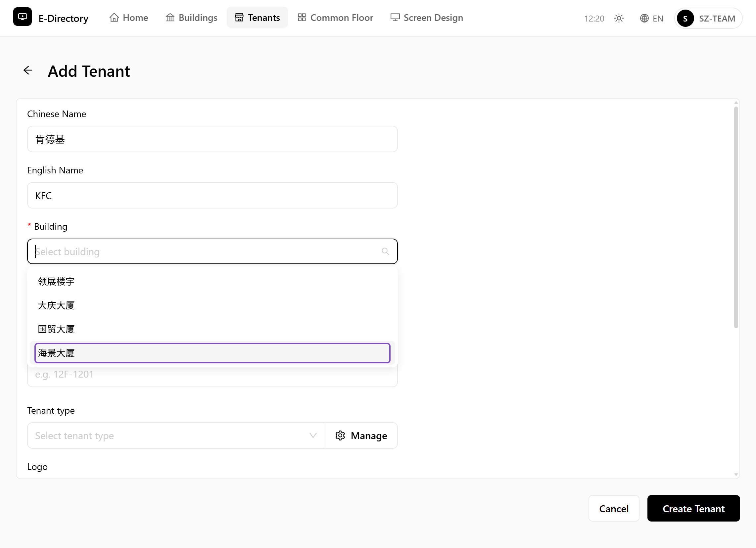The image size is (756, 548).
Task: Click the Cancel button
Action: click(x=614, y=508)
